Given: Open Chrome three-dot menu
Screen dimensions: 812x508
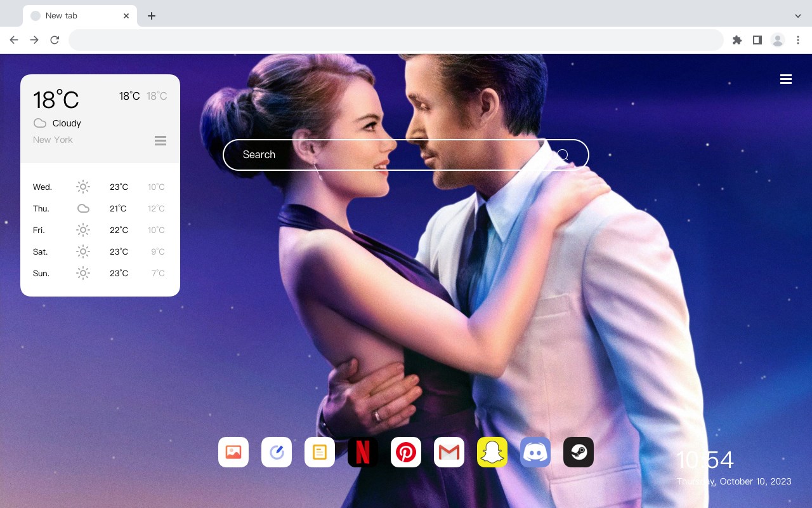Looking at the screenshot, I should (x=798, y=40).
